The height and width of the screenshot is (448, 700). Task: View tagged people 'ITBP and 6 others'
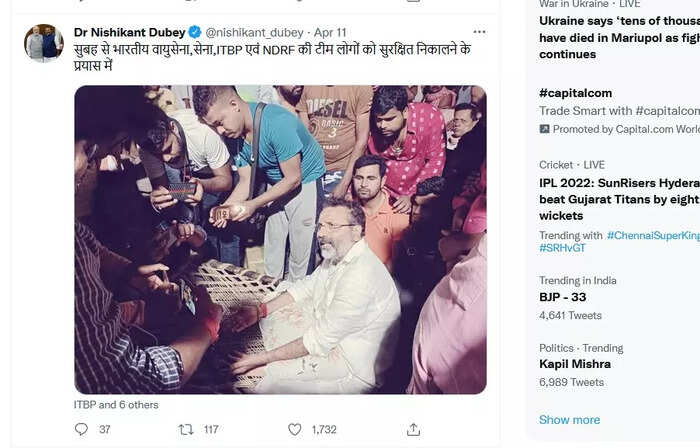pyautogui.click(x=116, y=405)
